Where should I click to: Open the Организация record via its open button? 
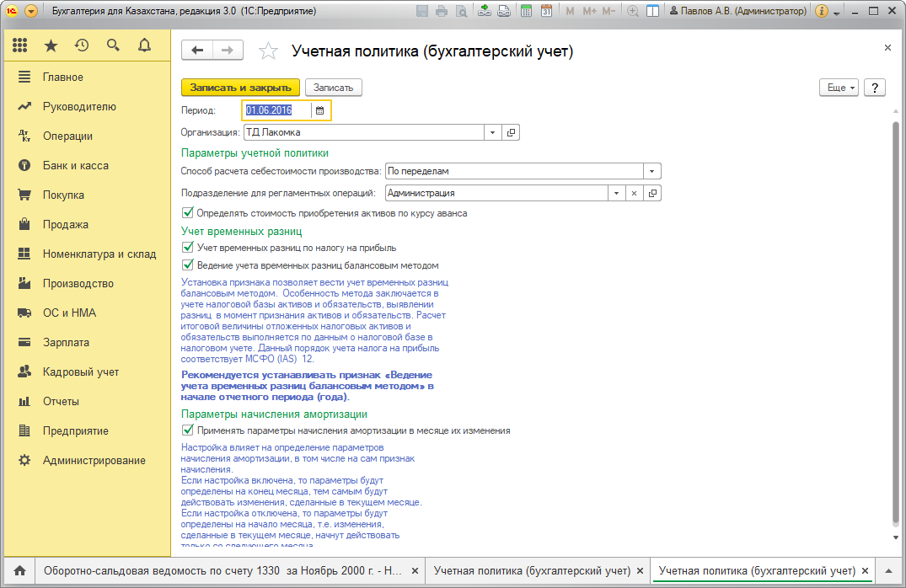tap(511, 132)
